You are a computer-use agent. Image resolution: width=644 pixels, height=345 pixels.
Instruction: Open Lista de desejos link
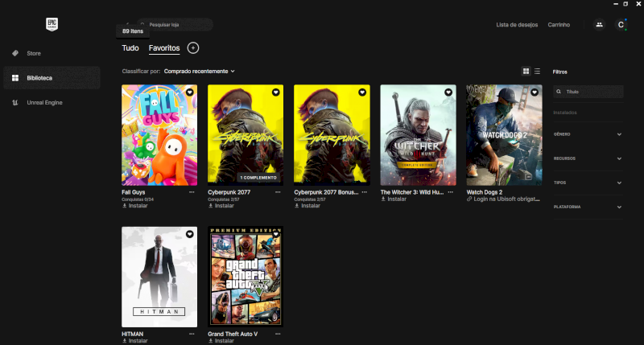coord(517,25)
